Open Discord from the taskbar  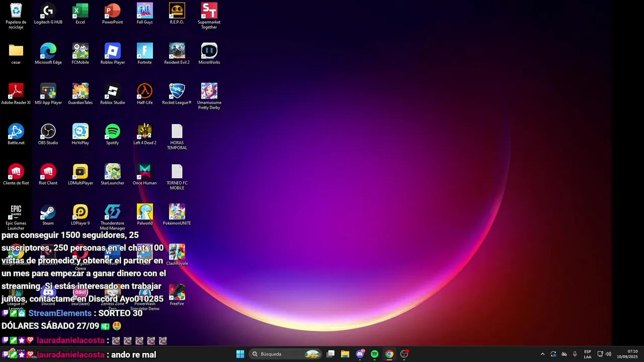point(360,354)
